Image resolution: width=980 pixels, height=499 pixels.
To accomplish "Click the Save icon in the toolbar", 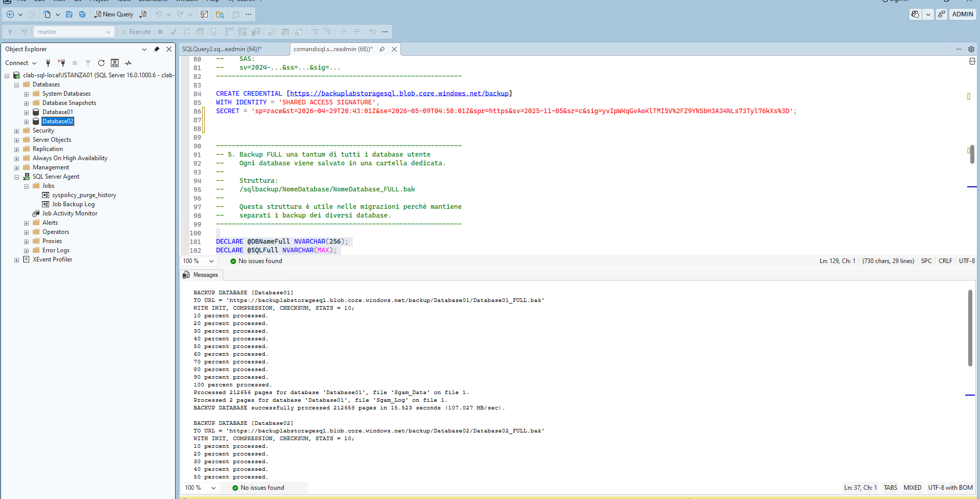I will (69, 14).
